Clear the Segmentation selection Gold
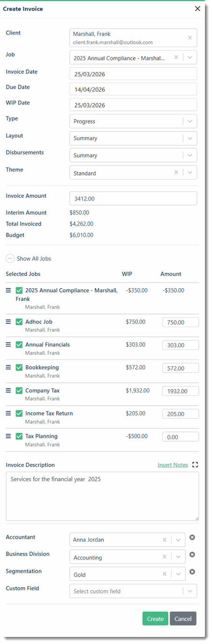 pyautogui.click(x=164, y=574)
